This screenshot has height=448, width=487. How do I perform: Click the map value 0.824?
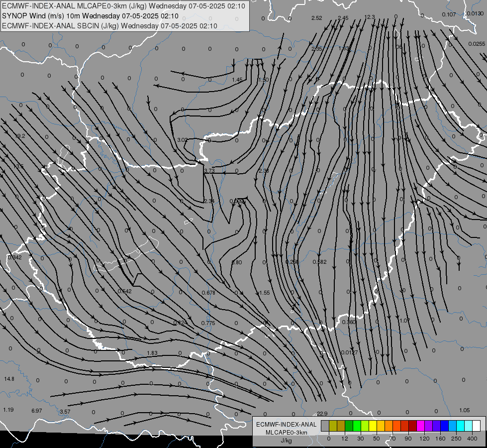click(181, 323)
